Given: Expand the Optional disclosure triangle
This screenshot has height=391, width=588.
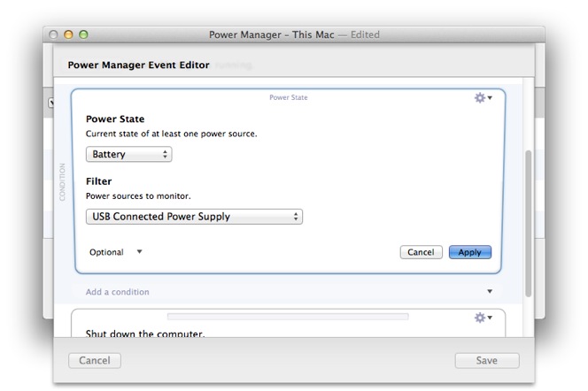Looking at the screenshot, I should click(140, 252).
